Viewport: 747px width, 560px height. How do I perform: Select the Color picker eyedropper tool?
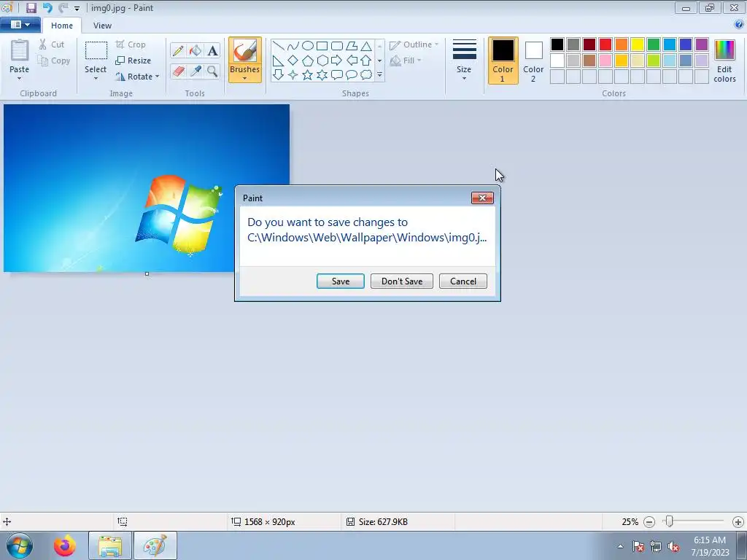[196, 71]
